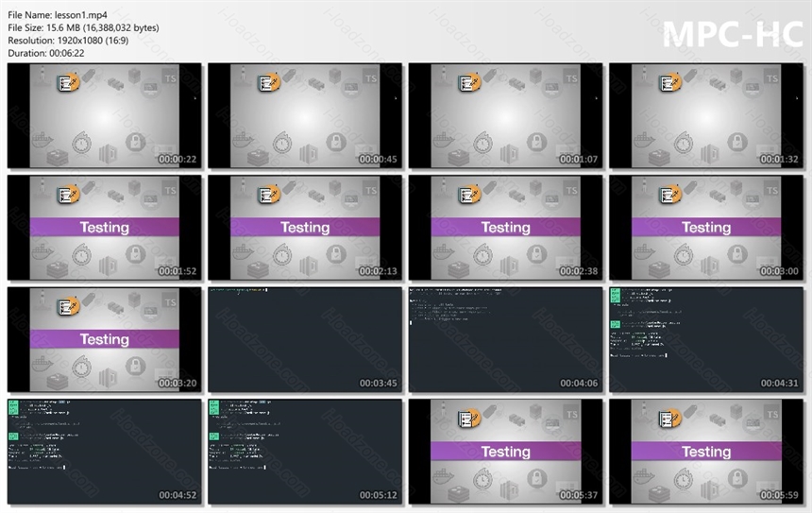Click the TS icon in 00:00:22 frame
Viewport: 812px width, 513px height.
170,77
